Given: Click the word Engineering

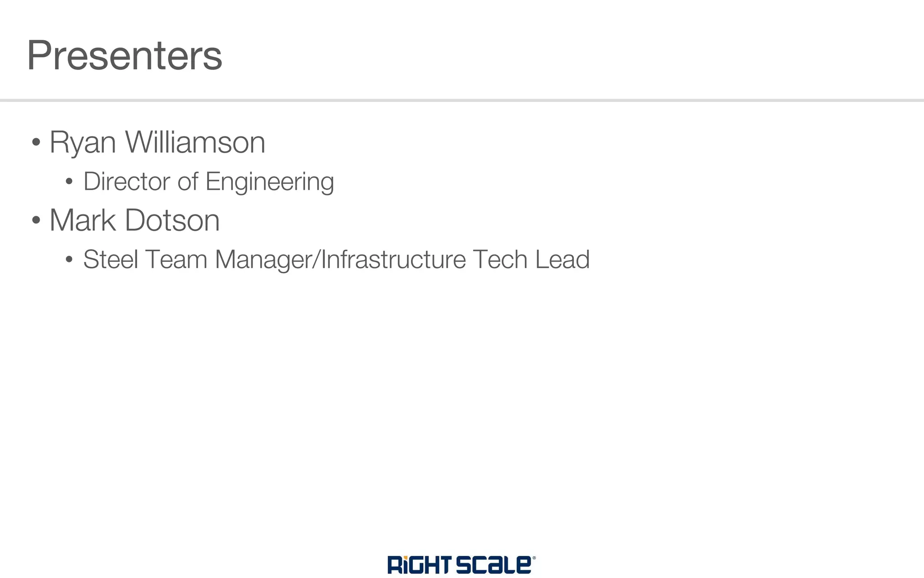Looking at the screenshot, I should click(x=269, y=182).
